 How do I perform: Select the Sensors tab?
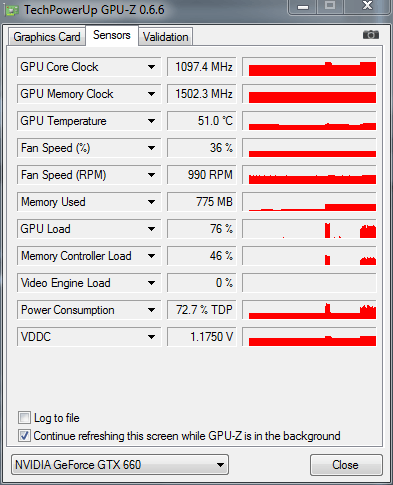click(x=112, y=35)
